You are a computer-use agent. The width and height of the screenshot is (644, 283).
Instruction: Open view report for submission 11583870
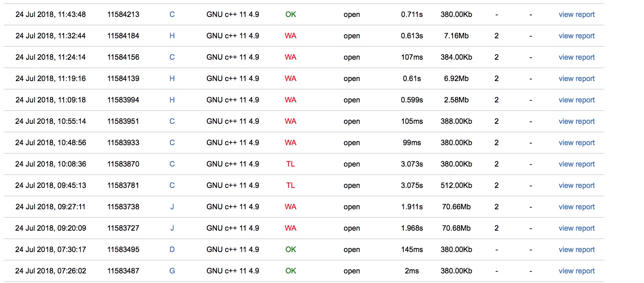[x=576, y=164]
